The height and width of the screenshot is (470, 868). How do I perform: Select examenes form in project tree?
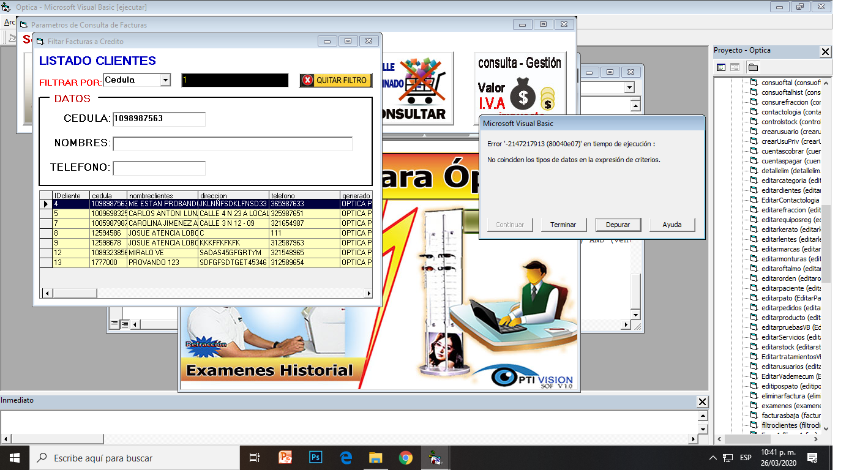click(791, 406)
